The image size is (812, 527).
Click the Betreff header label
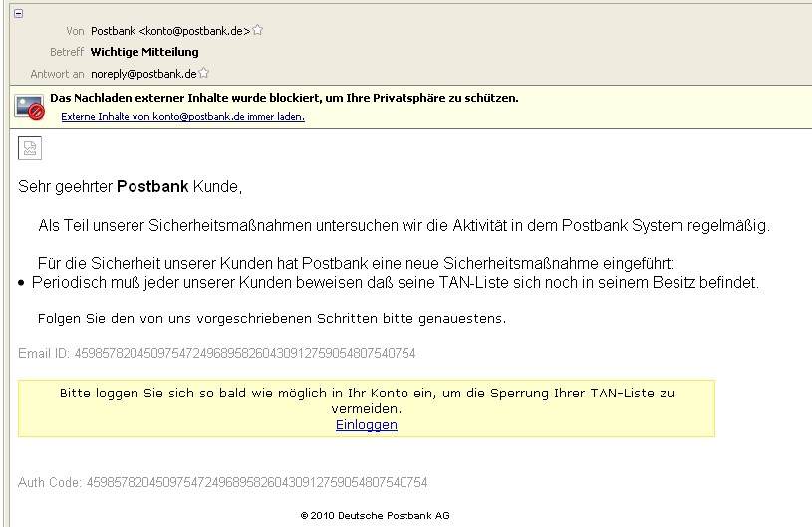[x=67, y=52]
